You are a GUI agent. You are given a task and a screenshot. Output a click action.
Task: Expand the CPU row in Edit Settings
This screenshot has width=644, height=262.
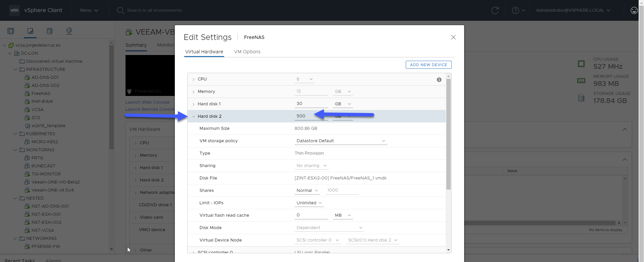[x=194, y=80]
